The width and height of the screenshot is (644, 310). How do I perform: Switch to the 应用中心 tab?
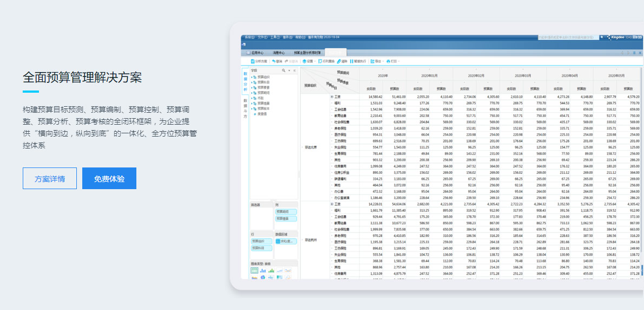point(255,53)
